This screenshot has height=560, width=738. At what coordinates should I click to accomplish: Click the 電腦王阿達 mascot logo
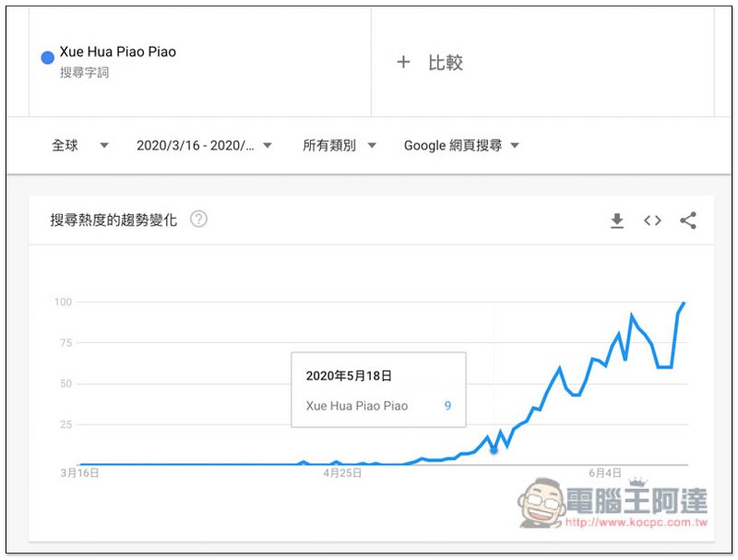[542, 503]
